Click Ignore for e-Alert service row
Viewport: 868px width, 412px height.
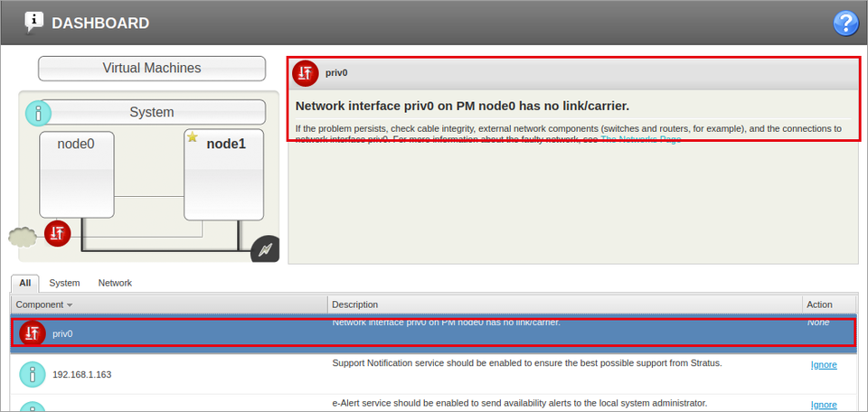(824, 405)
